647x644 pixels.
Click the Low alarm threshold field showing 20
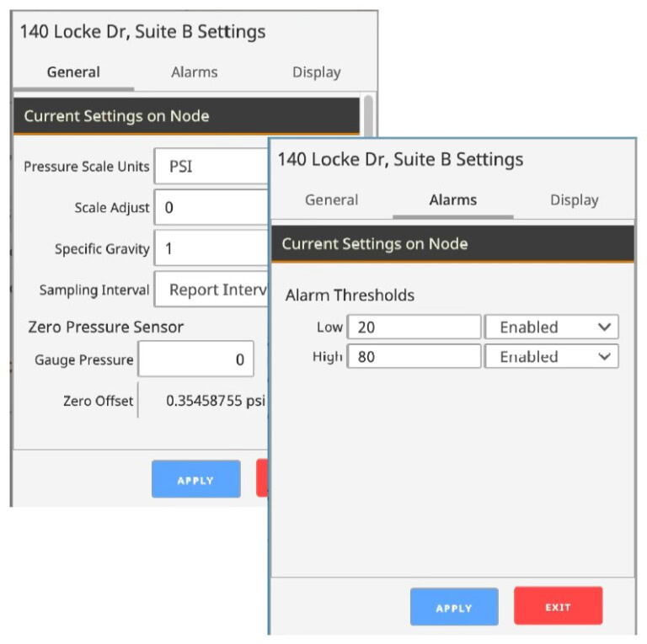pyautogui.click(x=414, y=327)
